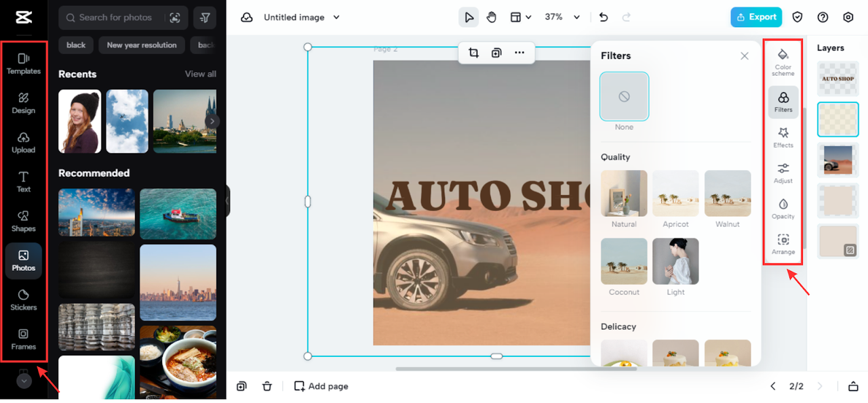Viewport: 868px width, 403px height.
Task: Show next recent photos with arrow
Action: 212,121
